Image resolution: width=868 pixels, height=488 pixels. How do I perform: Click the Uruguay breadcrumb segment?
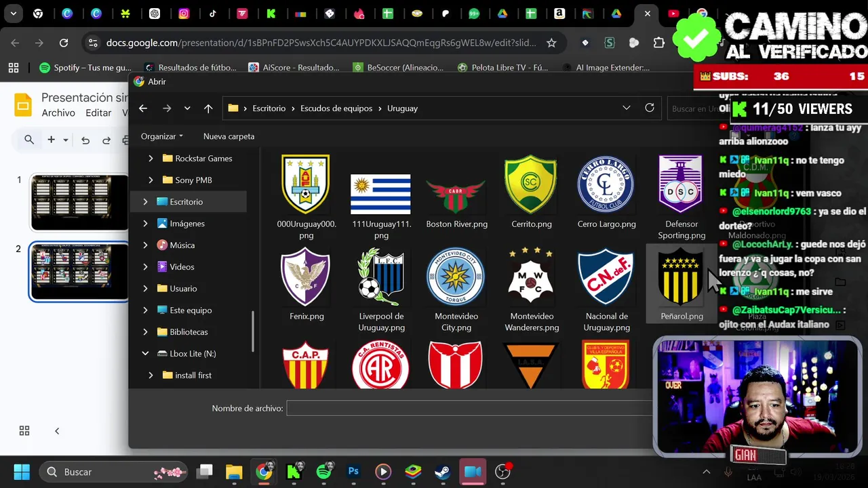coord(402,108)
